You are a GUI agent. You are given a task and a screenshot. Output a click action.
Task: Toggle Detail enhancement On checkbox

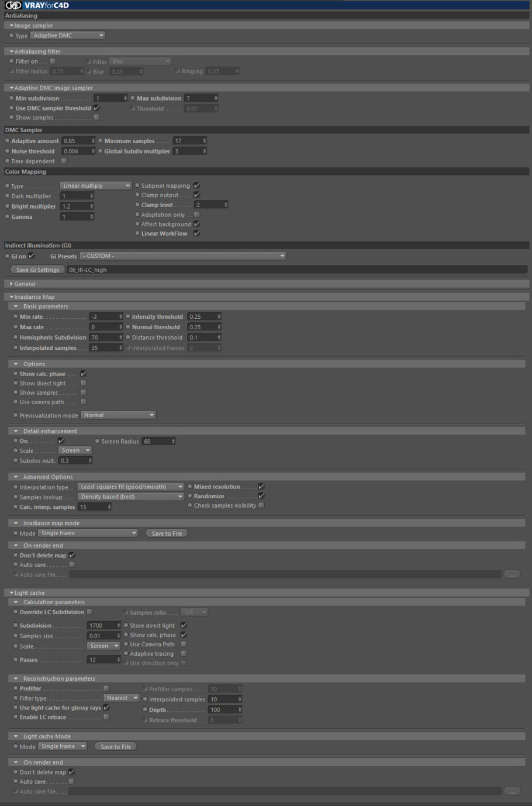[61, 441]
